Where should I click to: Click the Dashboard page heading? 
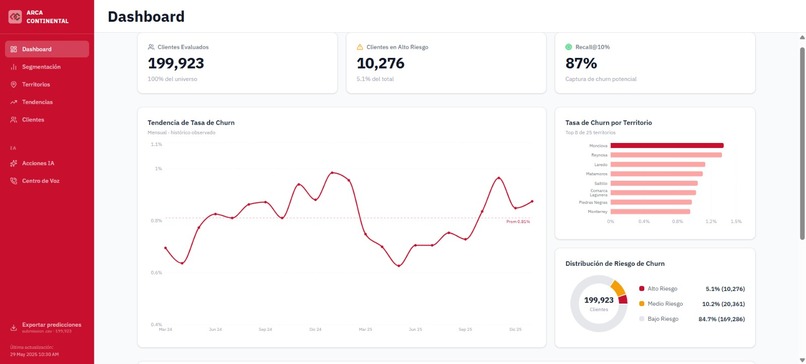point(146,16)
